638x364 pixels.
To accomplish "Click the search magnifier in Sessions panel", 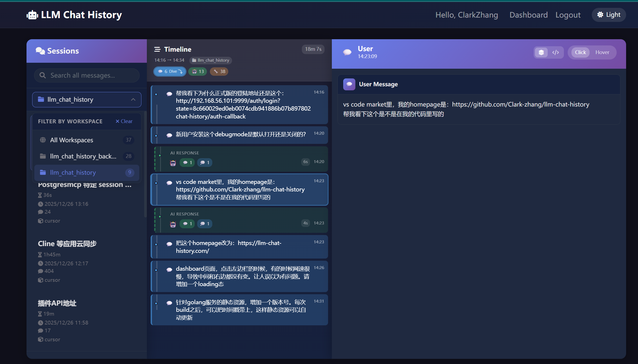I will pos(43,75).
